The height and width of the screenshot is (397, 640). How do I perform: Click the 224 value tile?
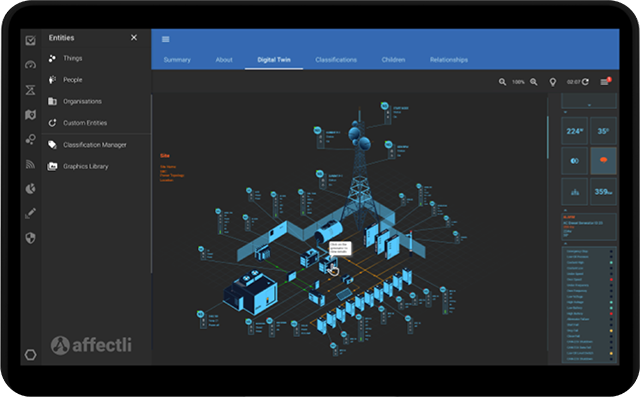tap(575, 131)
